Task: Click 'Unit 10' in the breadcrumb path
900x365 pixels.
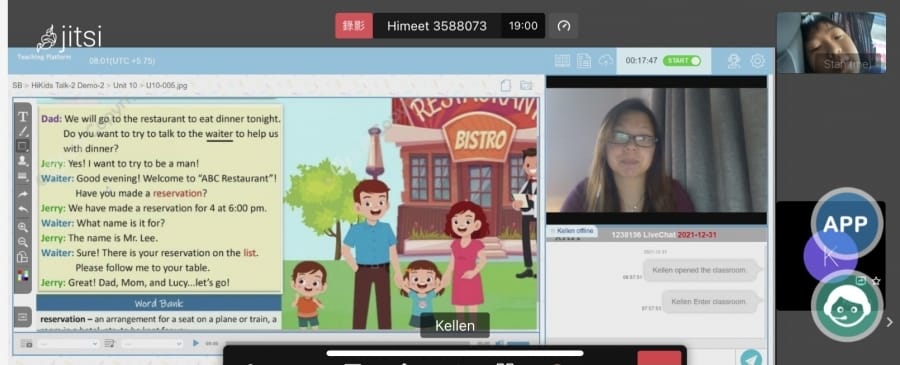Action: coord(125,86)
